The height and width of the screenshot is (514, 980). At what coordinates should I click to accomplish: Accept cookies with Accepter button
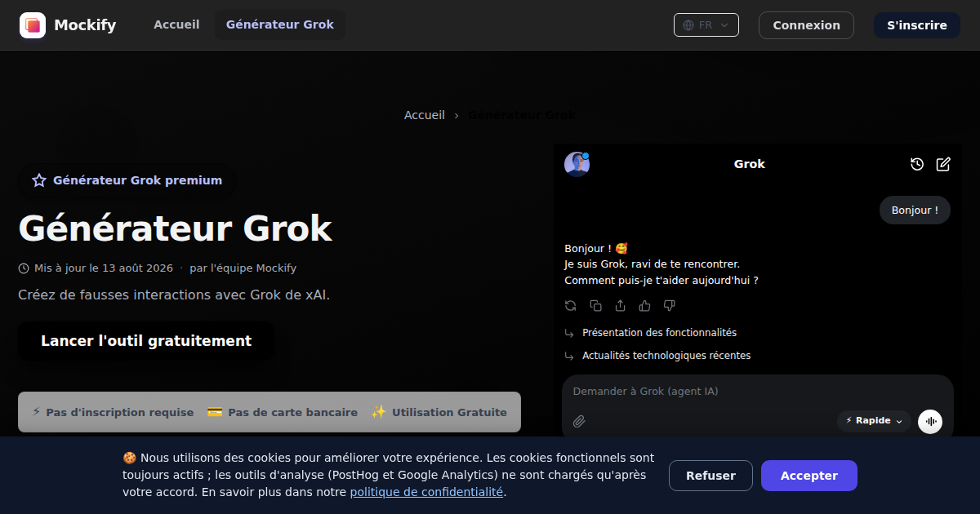pos(809,476)
